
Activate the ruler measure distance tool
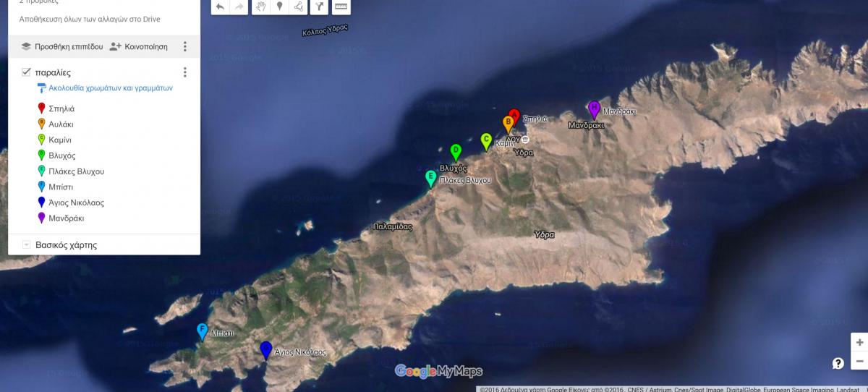[x=341, y=7]
